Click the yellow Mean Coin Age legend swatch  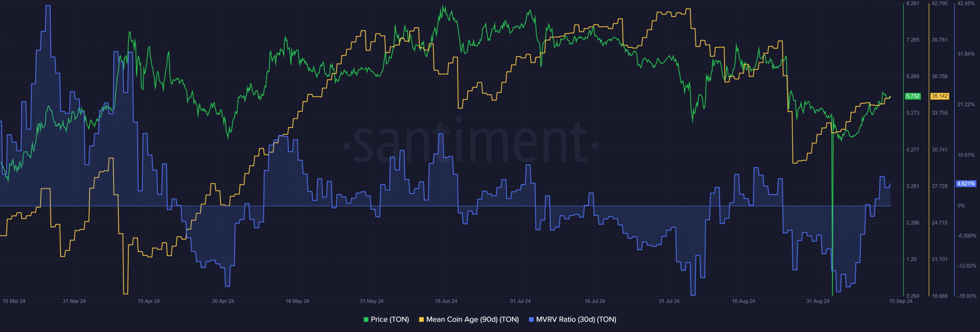pyautogui.click(x=421, y=319)
